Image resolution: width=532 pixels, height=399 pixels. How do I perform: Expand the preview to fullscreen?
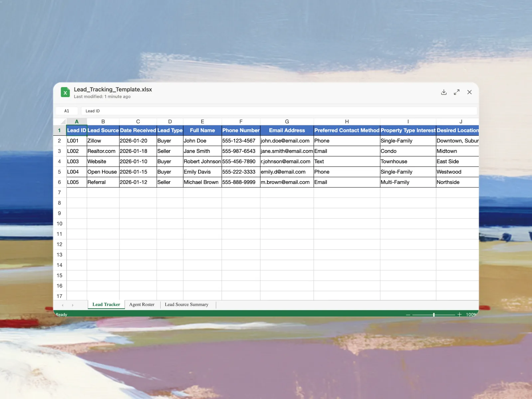tap(457, 92)
